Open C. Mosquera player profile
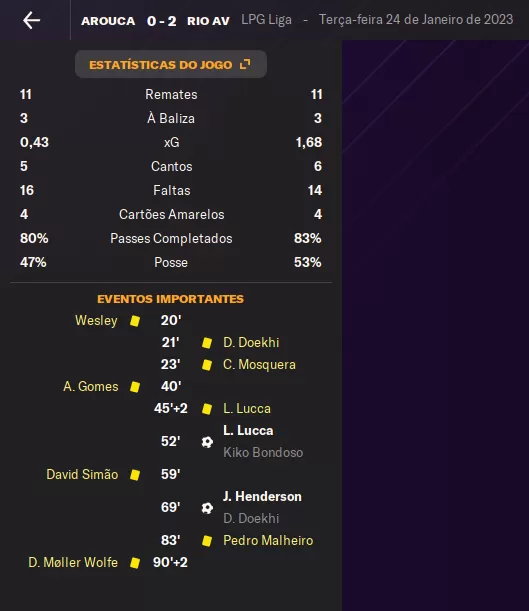 tap(259, 365)
